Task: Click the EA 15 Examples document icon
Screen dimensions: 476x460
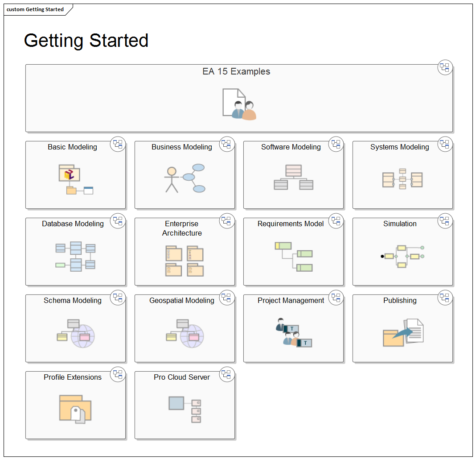Action: click(239, 104)
